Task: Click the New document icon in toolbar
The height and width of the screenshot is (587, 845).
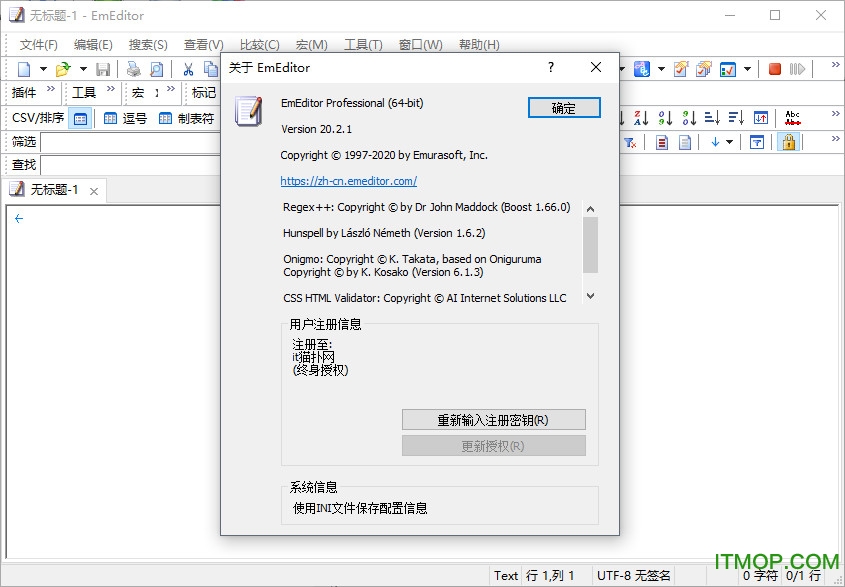Action: point(24,69)
